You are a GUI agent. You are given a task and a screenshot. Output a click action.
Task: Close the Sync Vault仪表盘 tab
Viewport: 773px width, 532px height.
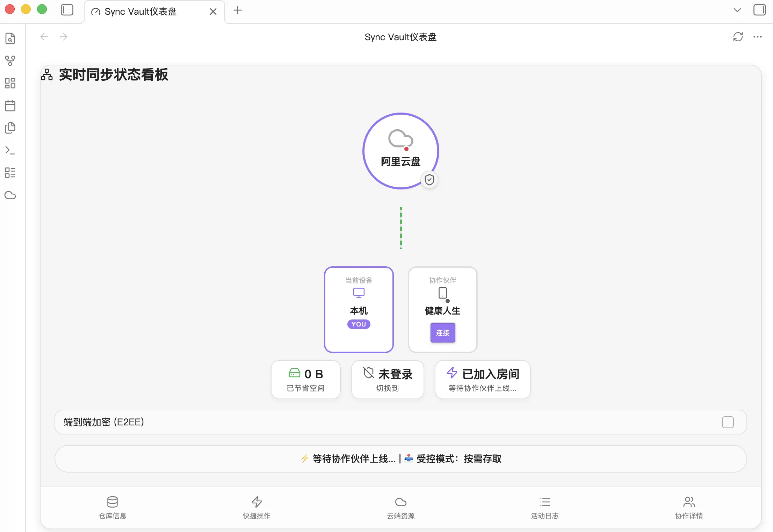coord(213,12)
